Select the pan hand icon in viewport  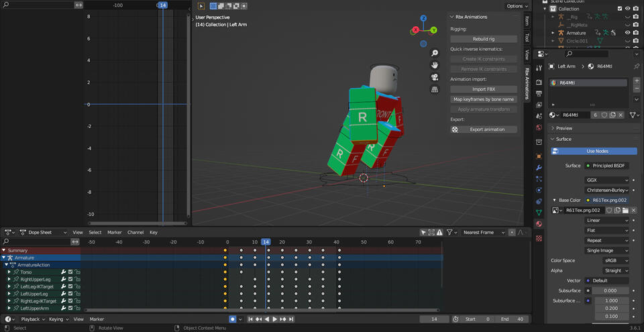tap(435, 65)
